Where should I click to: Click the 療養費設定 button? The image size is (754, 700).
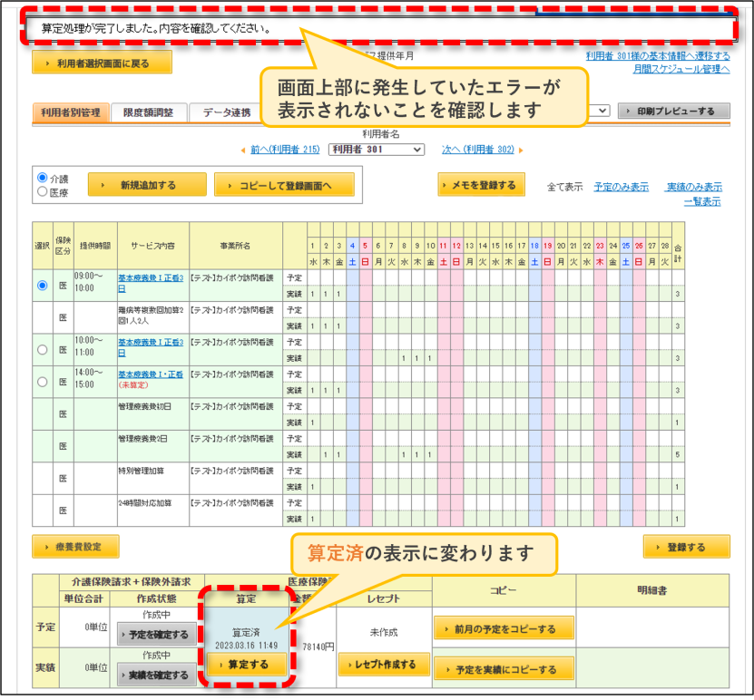(75, 547)
